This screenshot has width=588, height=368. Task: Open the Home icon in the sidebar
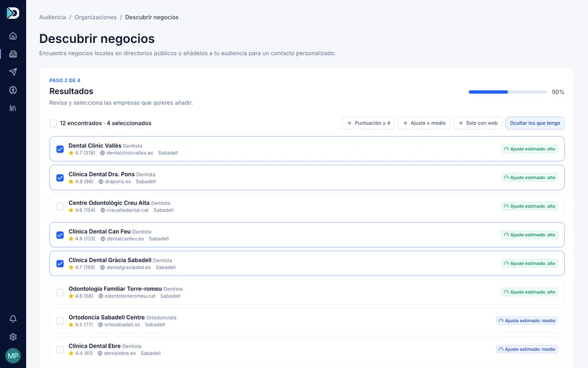[x=13, y=36]
